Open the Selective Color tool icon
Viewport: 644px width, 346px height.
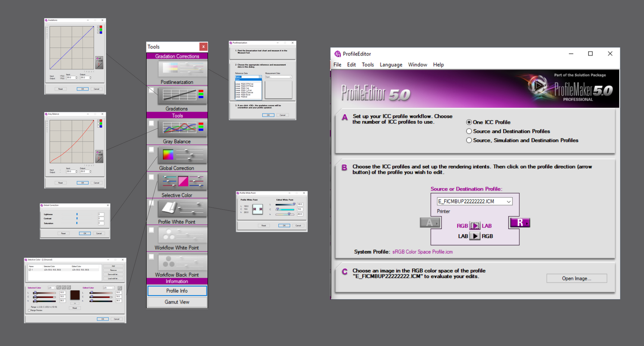(182, 182)
